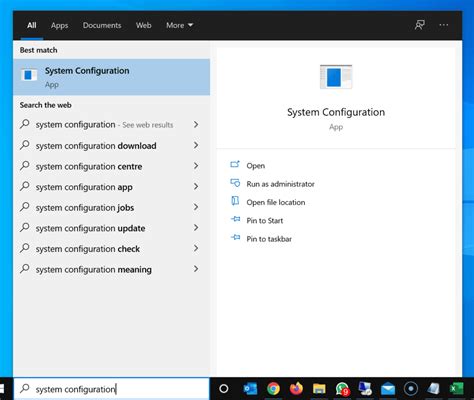This screenshot has width=474, height=400.
Task: Expand arrow for system configuration download
Action: 196,145
